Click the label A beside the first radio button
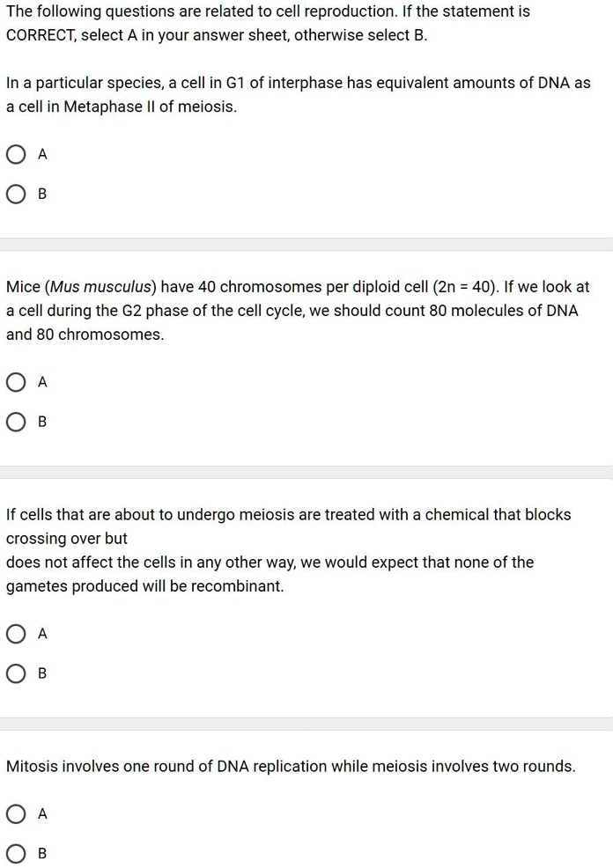The height and width of the screenshot is (868, 613). [x=41, y=154]
